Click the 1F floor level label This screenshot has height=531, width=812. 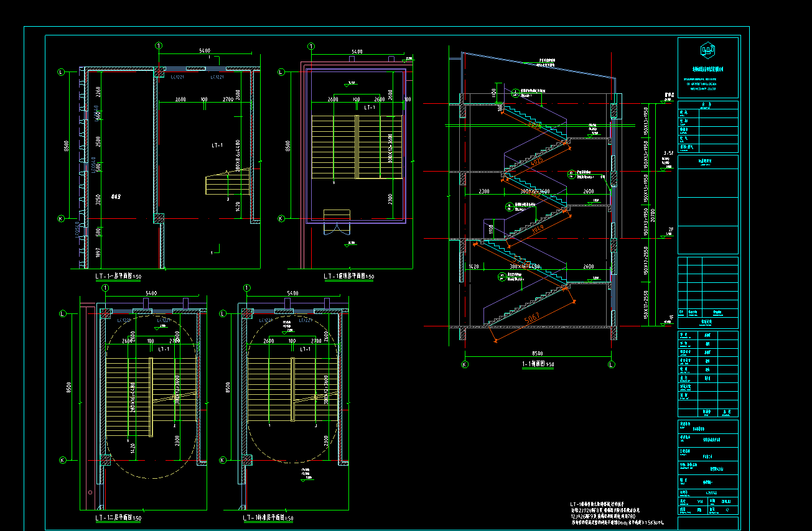pos(671,318)
